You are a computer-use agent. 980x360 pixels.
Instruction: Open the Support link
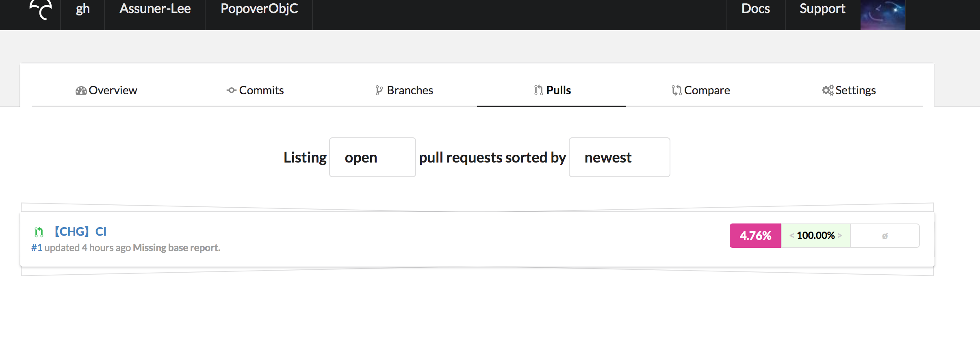(822, 9)
